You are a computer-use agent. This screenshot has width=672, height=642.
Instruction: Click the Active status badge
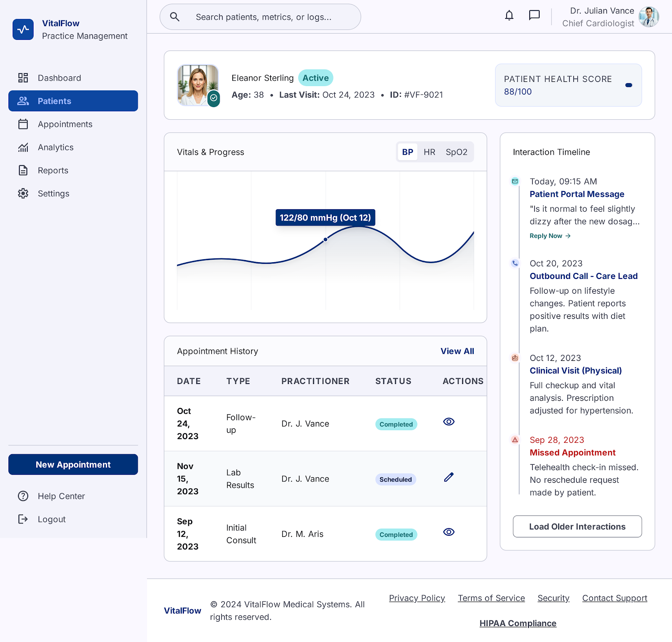[x=315, y=78]
